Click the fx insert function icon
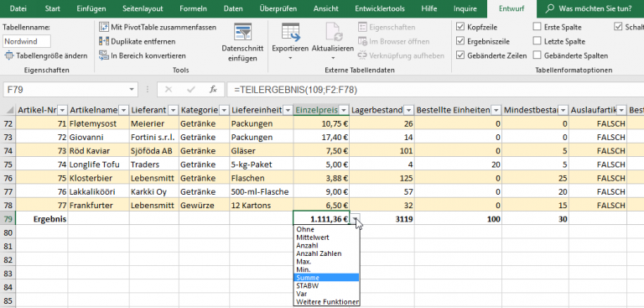 click(x=213, y=89)
